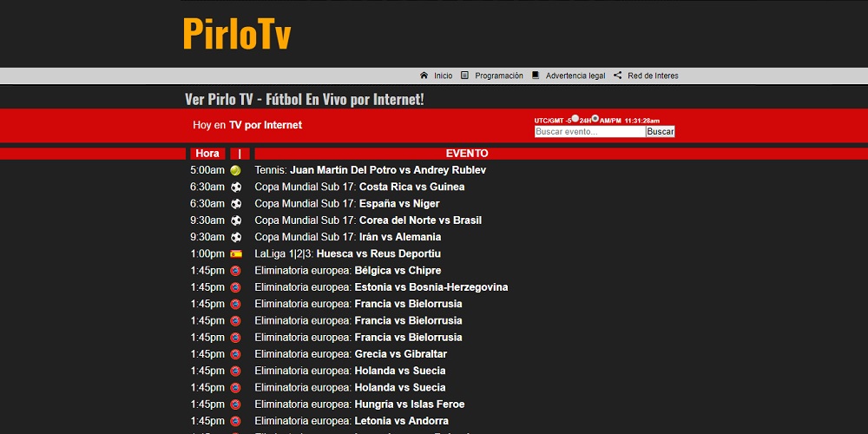The height and width of the screenshot is (434, 868).
Task: Click the 1:45pm time of Letonia vs Andorra
Action: click(207, 421)
